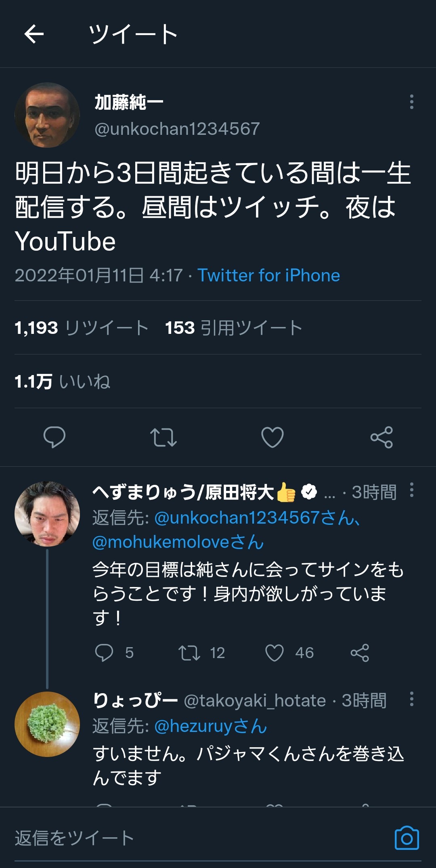
Task: Reply to へずまりゅう's tweet with 5 replies
Action: (x=104, y=653)
